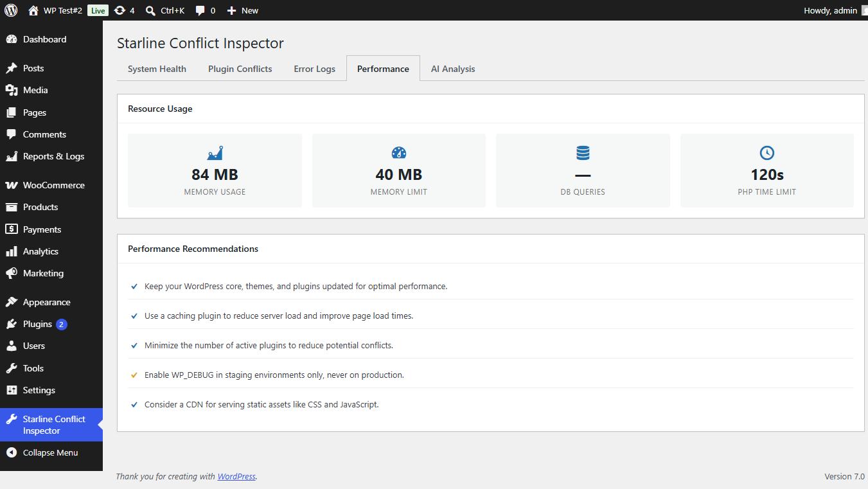
Task: Click the Version 7.0 footer text
Action: (x=844, y=477)
